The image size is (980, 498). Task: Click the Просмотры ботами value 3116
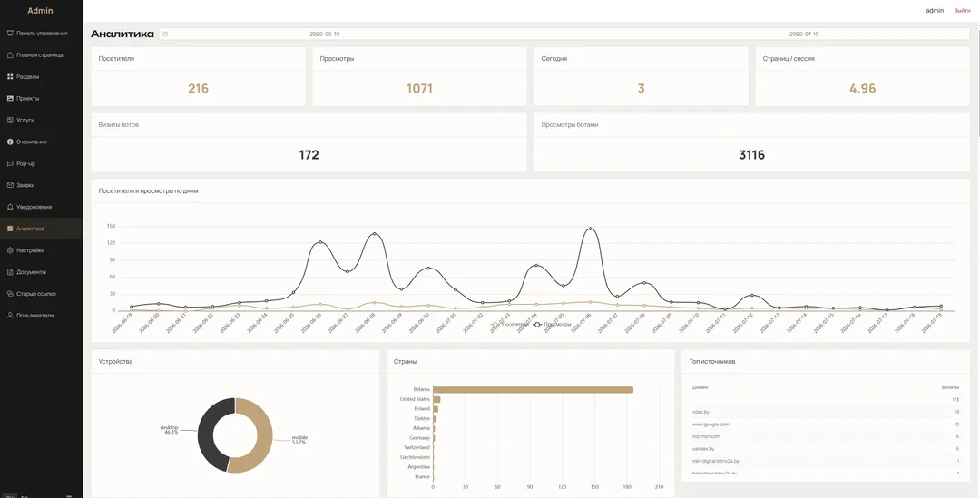pos(752,155)
